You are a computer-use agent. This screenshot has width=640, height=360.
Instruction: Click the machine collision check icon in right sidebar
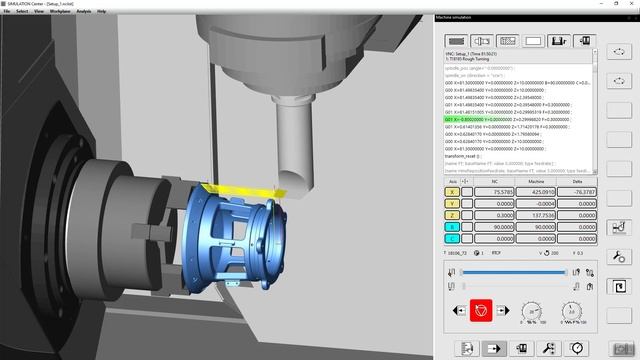(x=619, y=228)
